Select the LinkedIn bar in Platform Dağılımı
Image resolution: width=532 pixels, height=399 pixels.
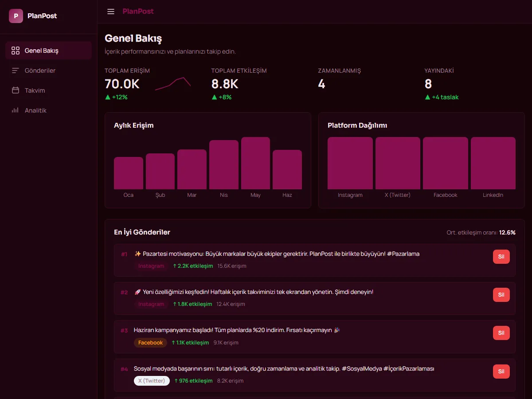tap(493, 163)
